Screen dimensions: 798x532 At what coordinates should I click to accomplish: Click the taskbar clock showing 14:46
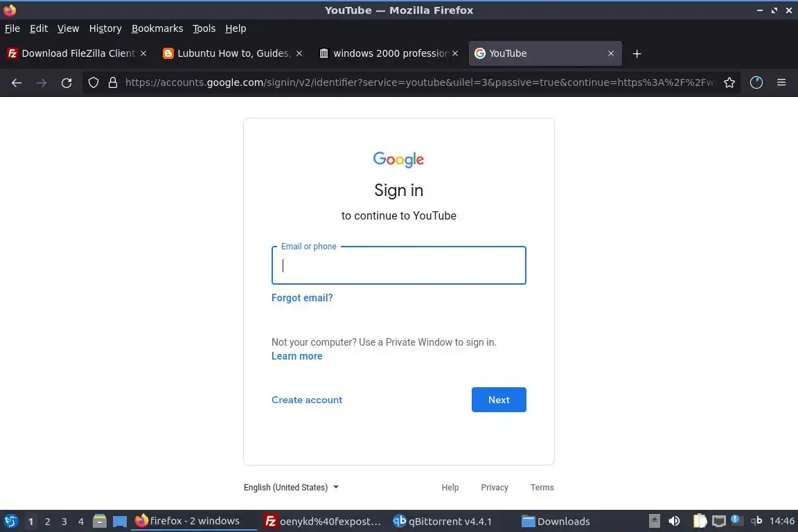(781, 521)
